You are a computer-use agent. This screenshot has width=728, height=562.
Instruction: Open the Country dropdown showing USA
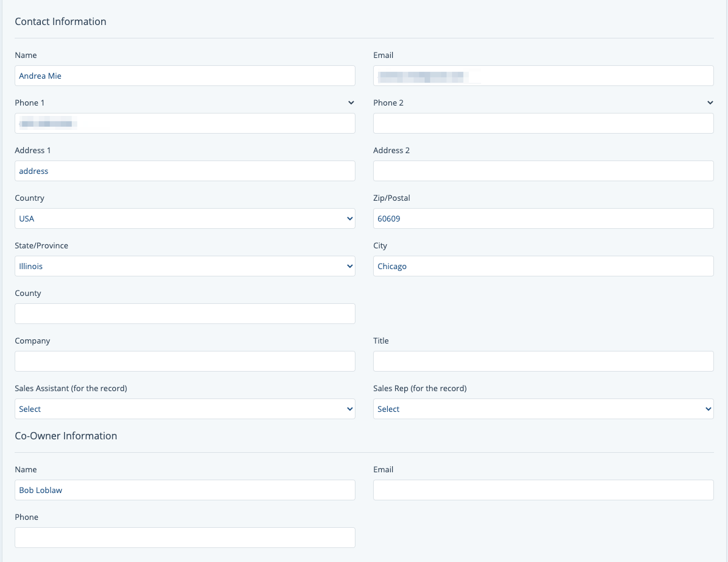185,218
